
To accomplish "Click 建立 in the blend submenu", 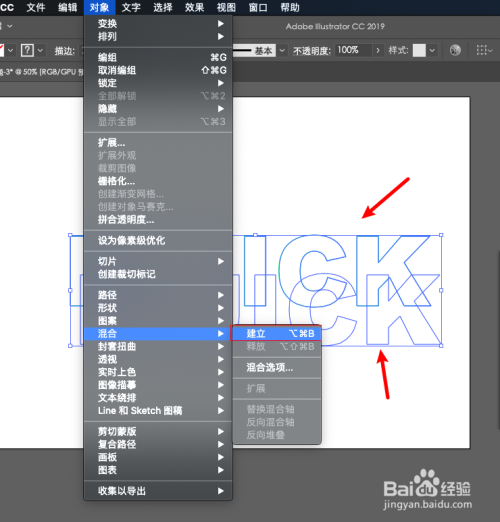I will 276,333.
